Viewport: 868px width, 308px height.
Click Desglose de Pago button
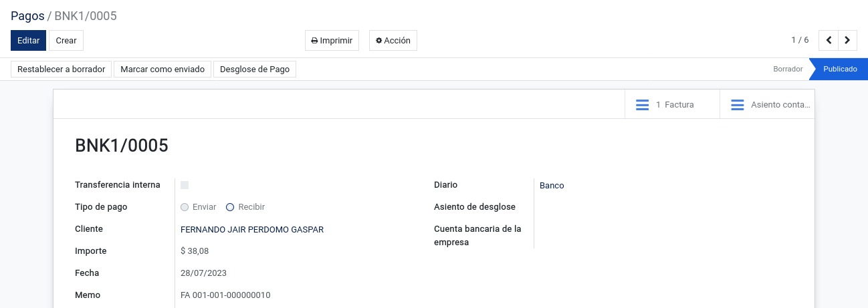coord(255,69)
